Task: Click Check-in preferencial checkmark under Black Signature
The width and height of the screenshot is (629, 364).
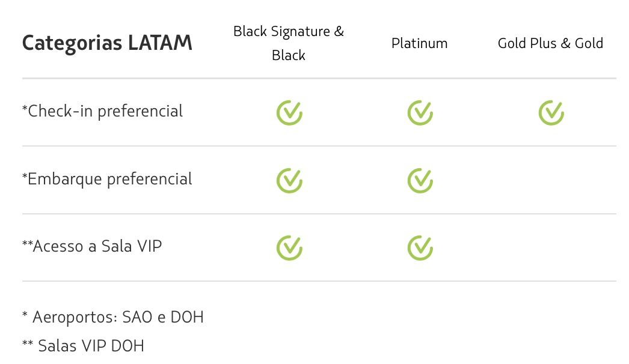Action: pos(289,113)
